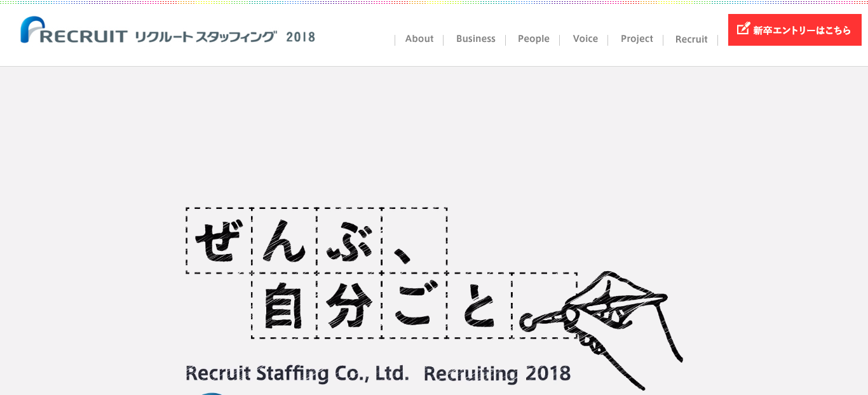
Task: Select the dashed box with 自 character
Action: pyautogui.click(x=284, y=306)
